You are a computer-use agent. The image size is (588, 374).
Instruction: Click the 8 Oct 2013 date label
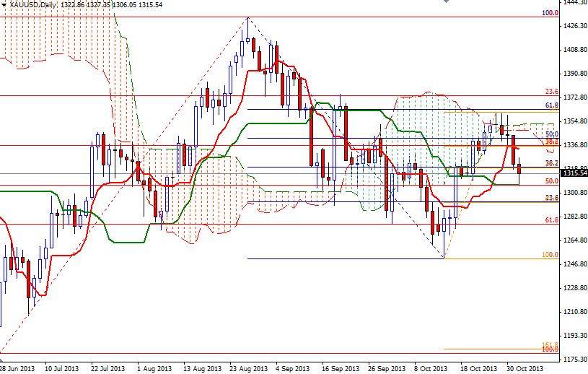pos(431,368)
